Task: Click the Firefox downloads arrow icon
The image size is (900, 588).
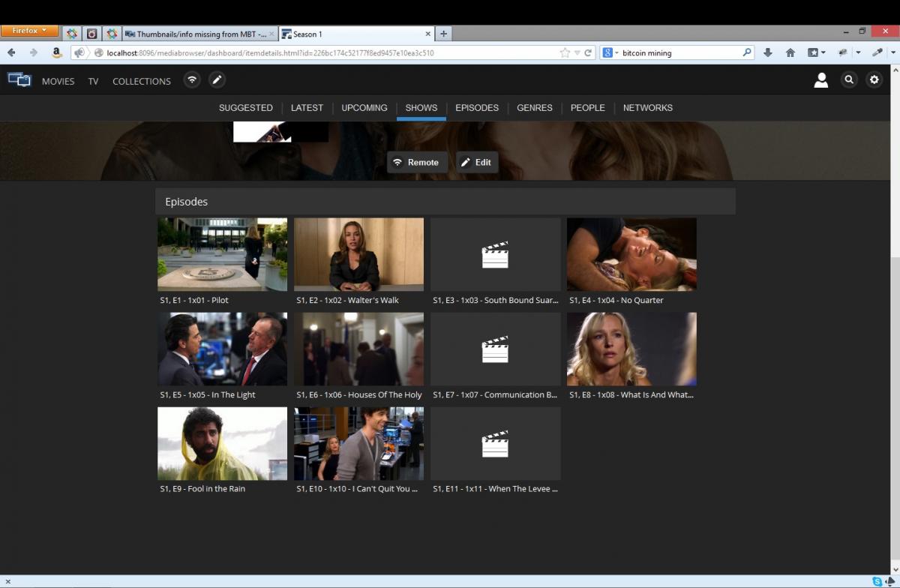Action: (x=768, y=52)
